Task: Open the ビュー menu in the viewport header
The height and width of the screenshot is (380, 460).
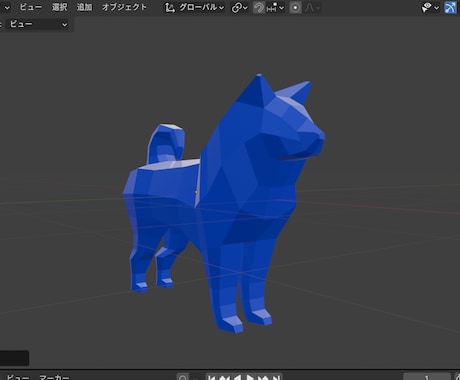Action: point(30,7)
